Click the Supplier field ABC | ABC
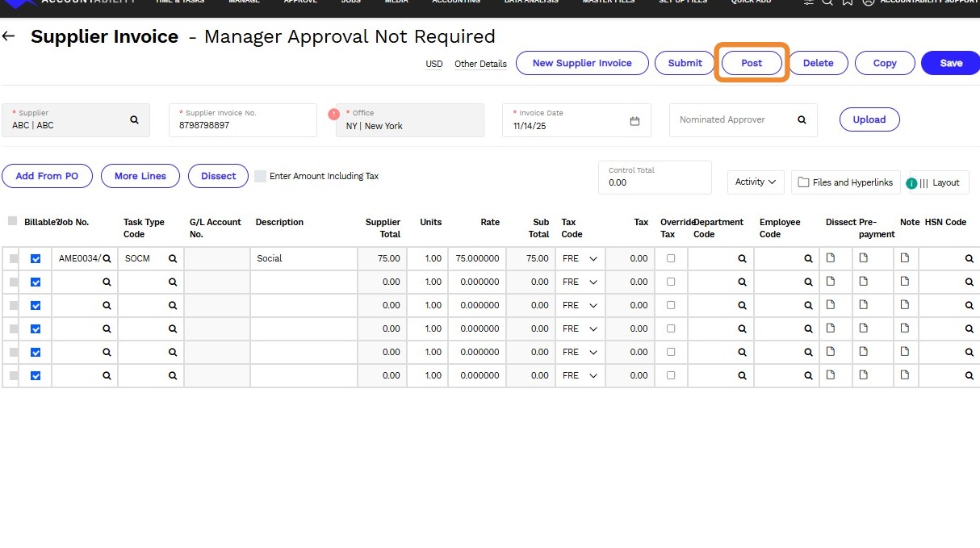This screenshot has height=548, width=980. coord(76,120)
